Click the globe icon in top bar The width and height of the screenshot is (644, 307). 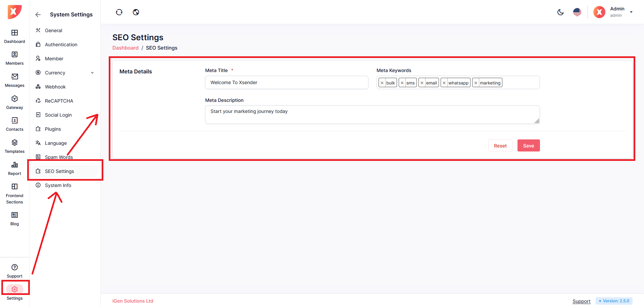[x=136, y=12]
